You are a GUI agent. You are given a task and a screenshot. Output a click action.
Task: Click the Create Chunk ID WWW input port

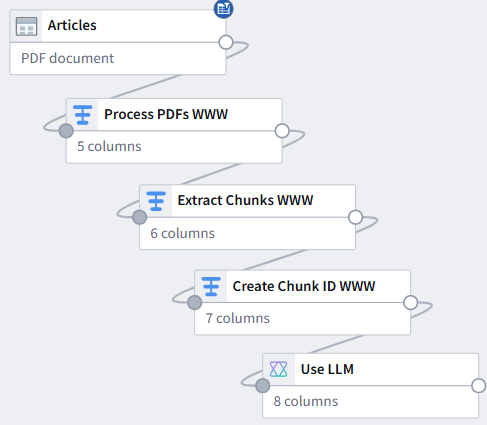tap(195, 303)
